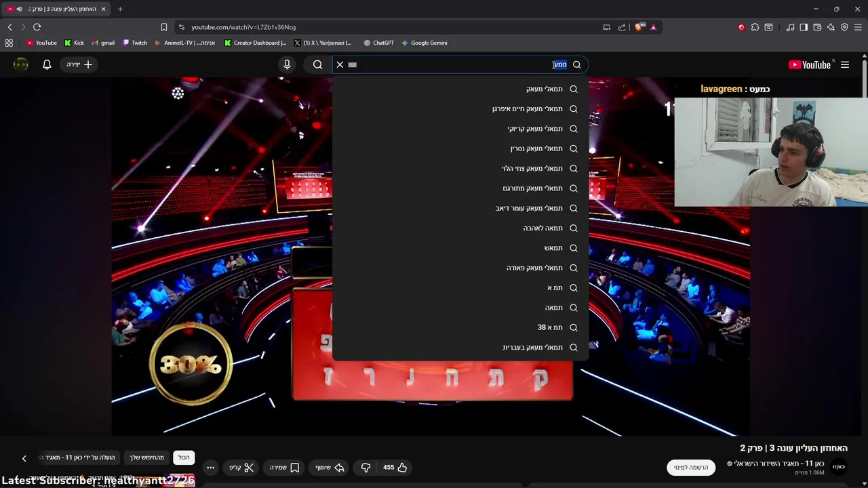Open Leo AI sparkle icon
The image size is (868, 488).
coord(831,27)
